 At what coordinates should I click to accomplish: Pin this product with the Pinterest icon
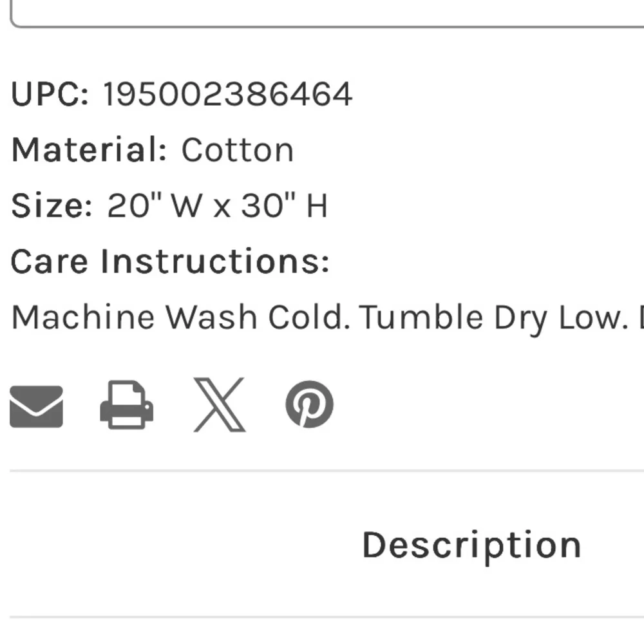(309, 404)
